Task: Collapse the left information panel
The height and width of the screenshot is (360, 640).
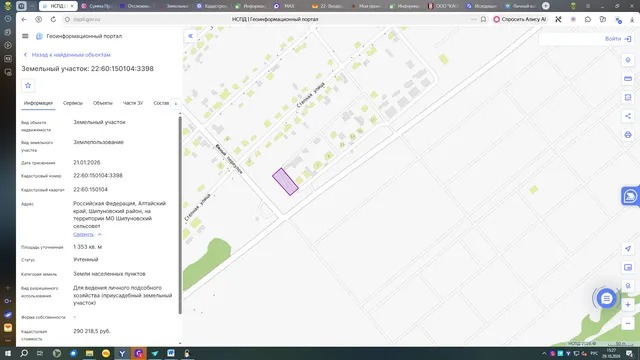Action: [x=191, y=36]
